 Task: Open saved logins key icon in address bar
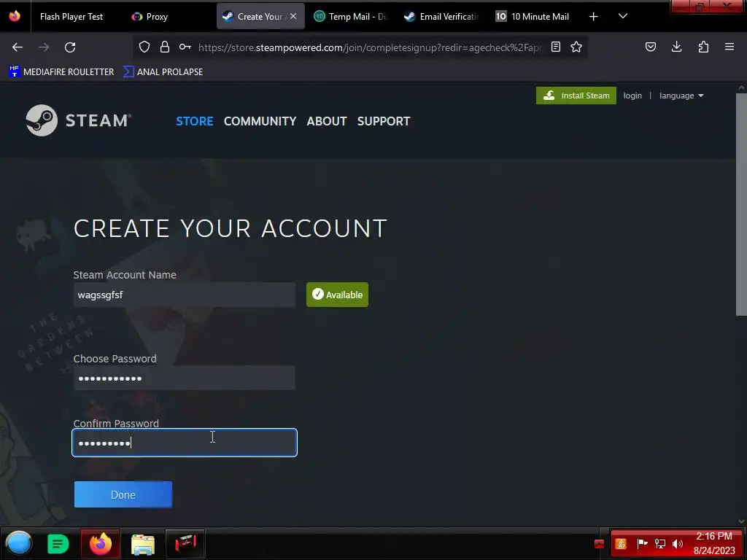185,47
